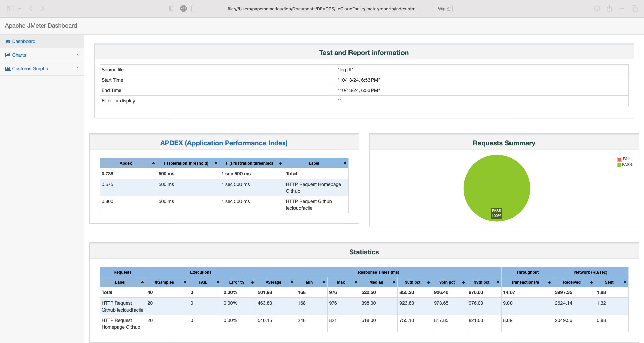This screenshot has height=343, width=644.
Task: Click the translate icon in address bar
Action: [x=441, y=9]
